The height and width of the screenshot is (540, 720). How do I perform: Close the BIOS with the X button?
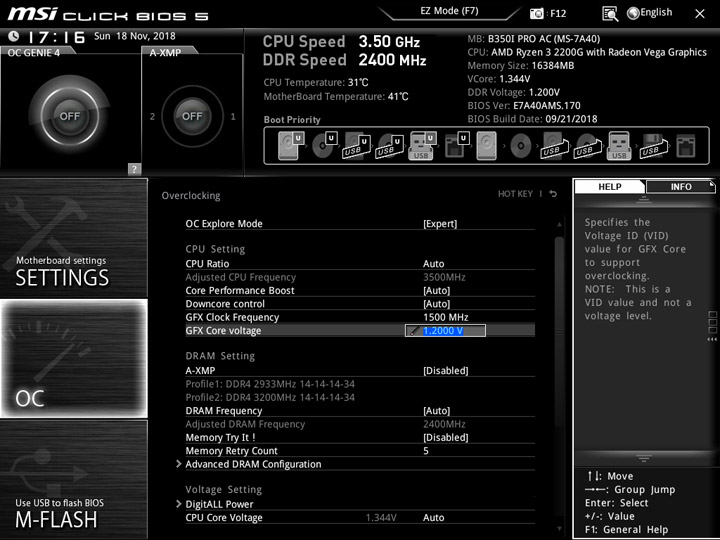click(700, 14)
